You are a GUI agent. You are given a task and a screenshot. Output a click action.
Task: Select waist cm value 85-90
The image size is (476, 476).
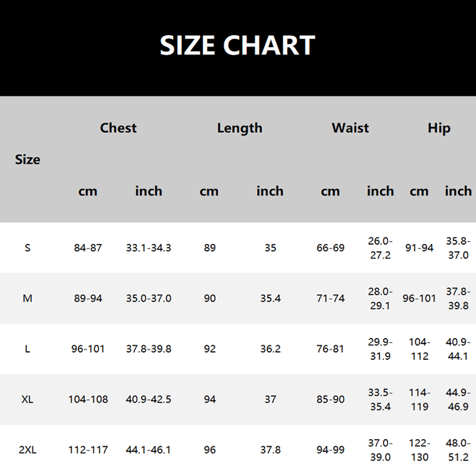point(330,399)
